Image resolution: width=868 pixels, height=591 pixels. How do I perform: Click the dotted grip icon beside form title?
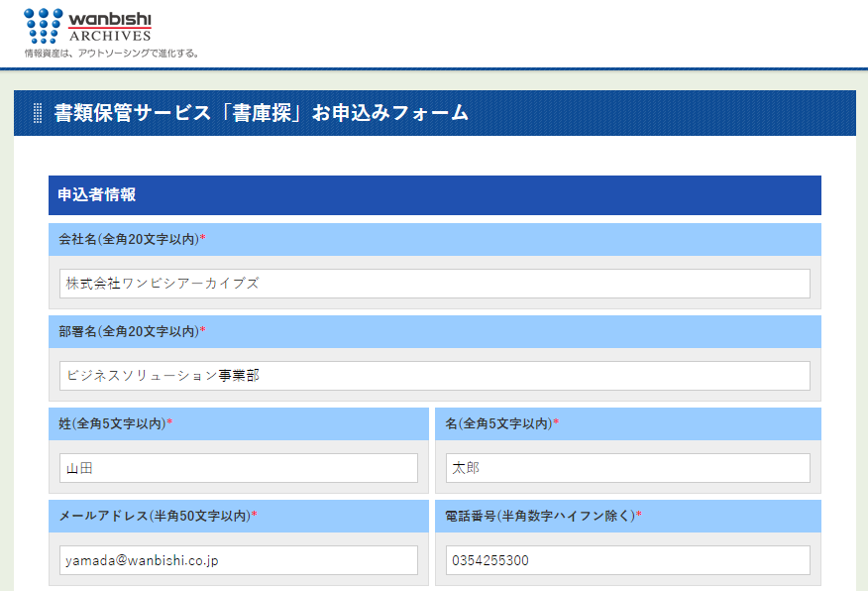[x=38, y=113]
